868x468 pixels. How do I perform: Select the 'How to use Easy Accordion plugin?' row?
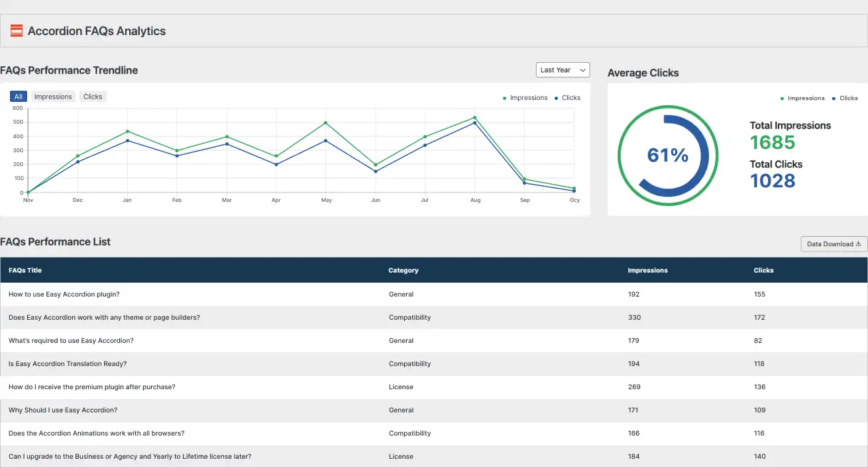pos(64,294)
